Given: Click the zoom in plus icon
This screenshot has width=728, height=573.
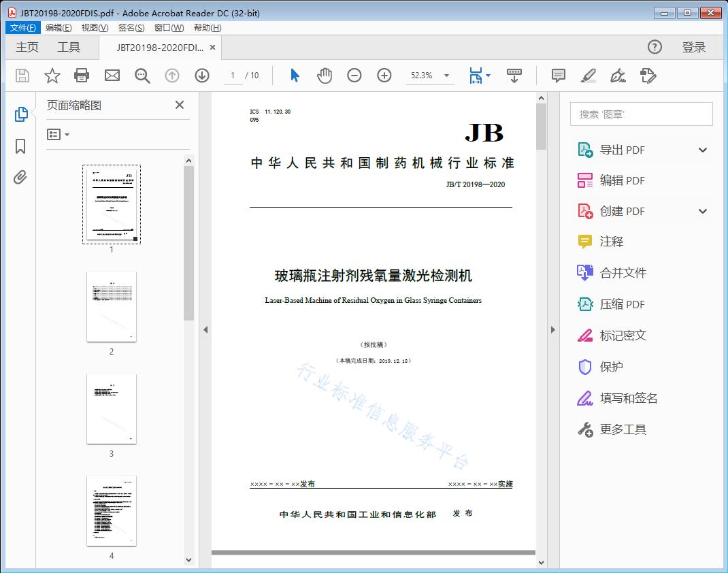Looking at the screenshot, I should click(384, 76).
